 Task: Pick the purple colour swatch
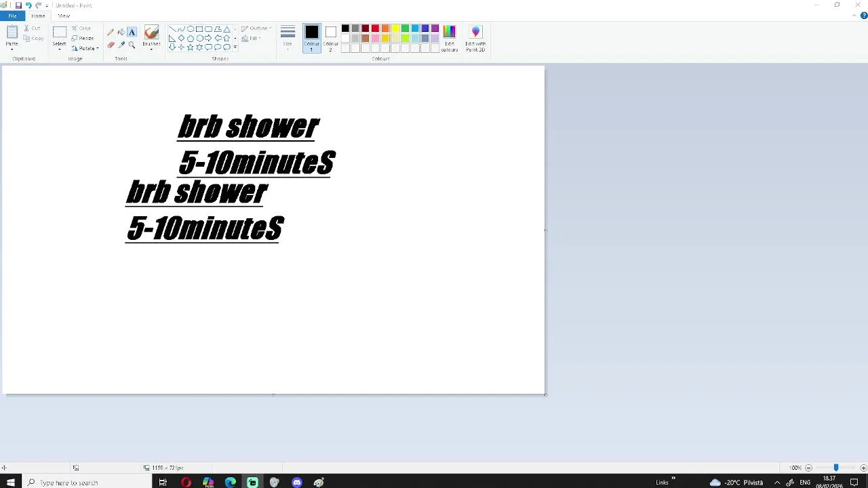coord(435,28)
